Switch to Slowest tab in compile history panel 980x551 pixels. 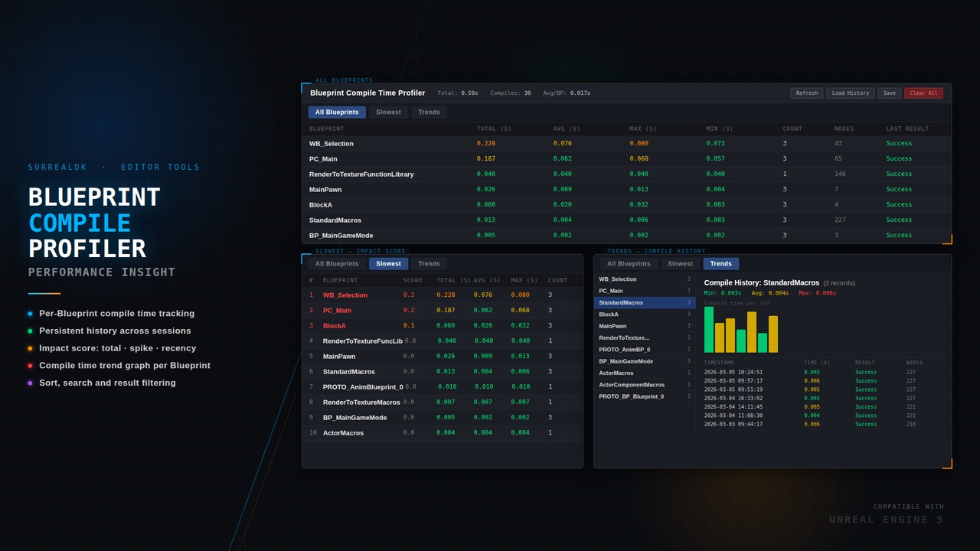point(680,264)
